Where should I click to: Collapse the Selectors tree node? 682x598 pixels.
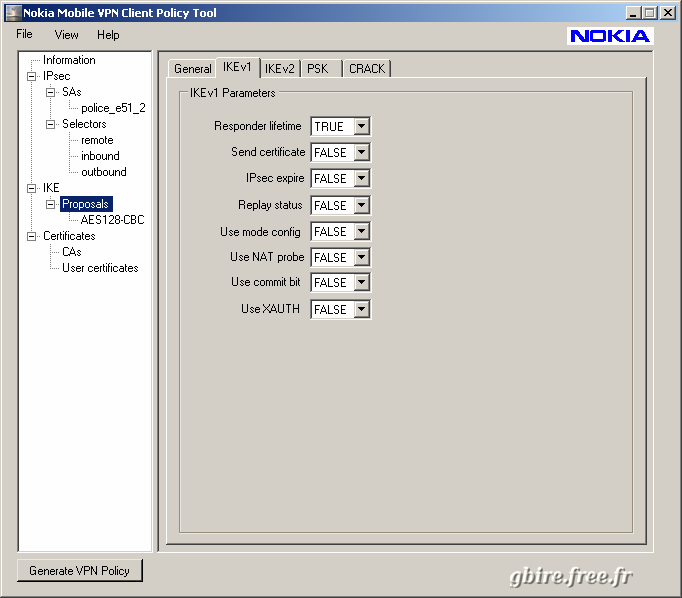[x=50, y=124]
